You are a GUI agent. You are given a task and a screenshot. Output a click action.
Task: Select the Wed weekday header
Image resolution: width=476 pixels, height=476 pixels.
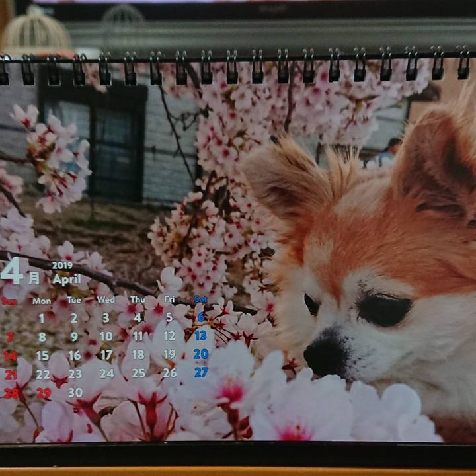point(106,299)
